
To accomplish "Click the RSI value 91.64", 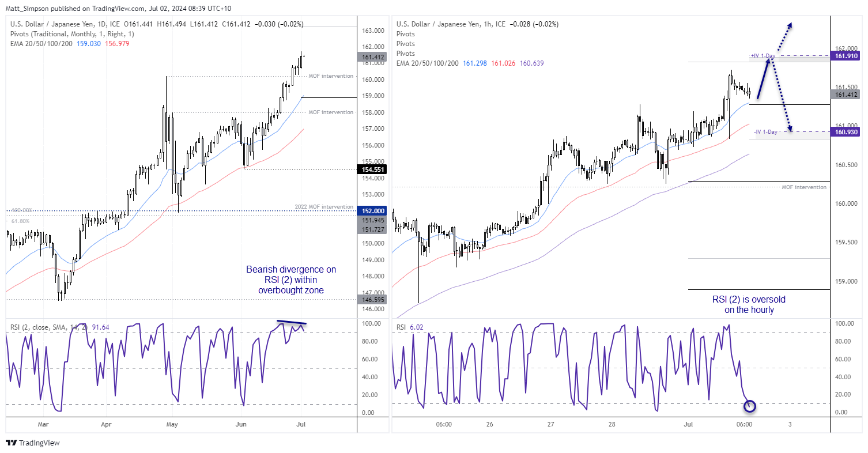I will click(99, 327).
